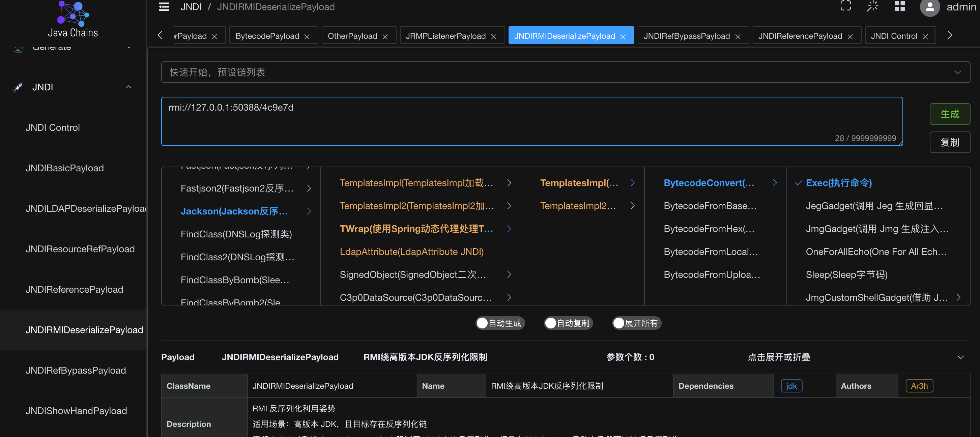Screen dimensions: 980x437
Task: Switch to the JNDIReferencePayload tab
Action: 800,36
